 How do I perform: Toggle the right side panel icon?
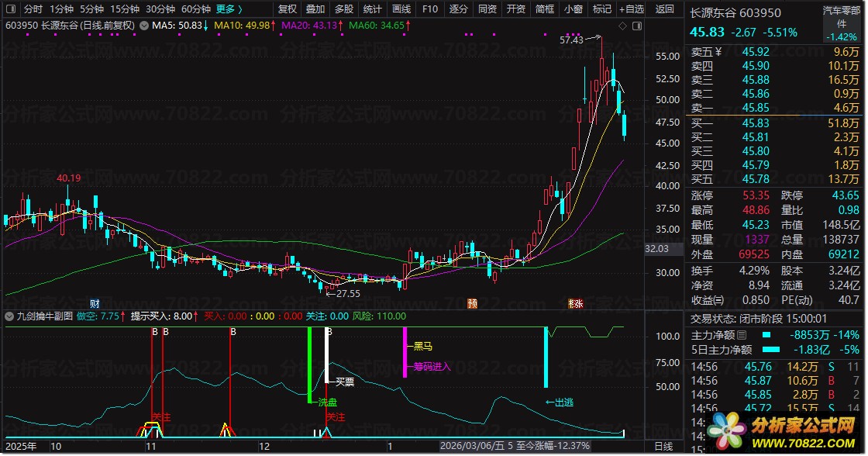[x=637, y=26]
